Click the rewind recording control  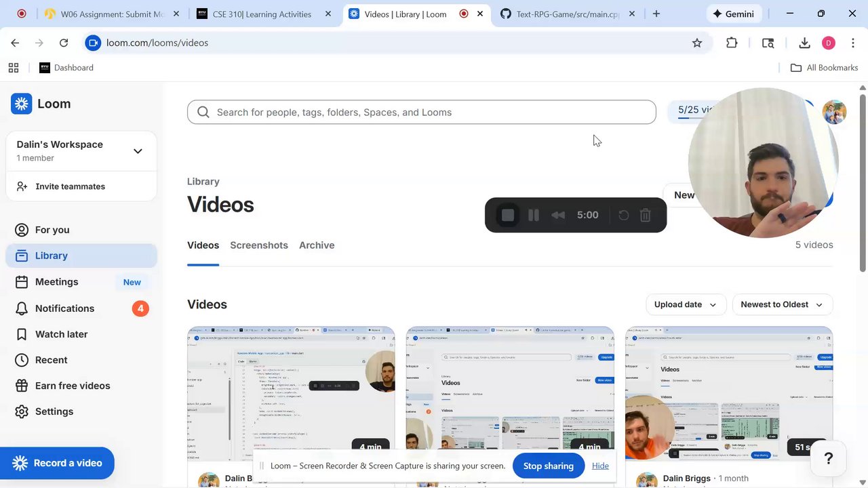(x=558, y=215)
